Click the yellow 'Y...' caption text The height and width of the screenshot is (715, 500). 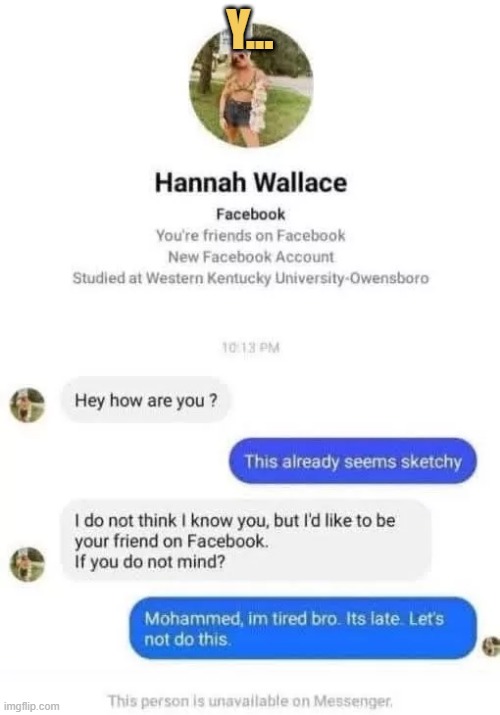point(252,29)
